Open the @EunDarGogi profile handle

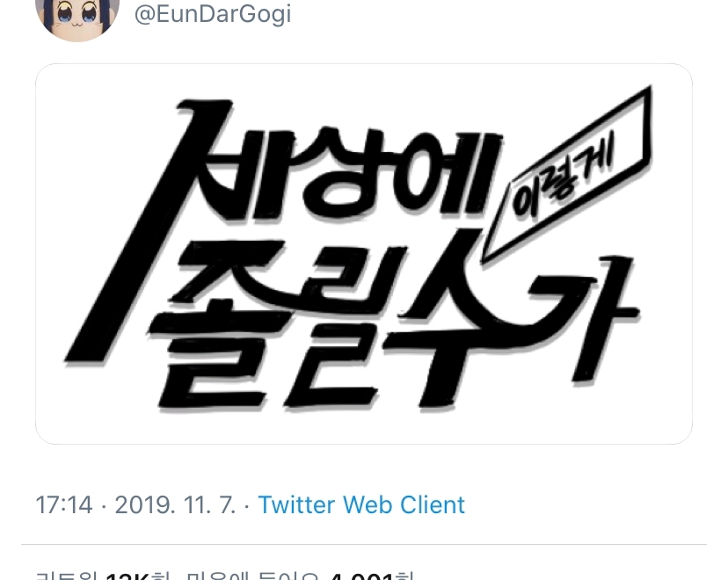click(213, 14)
